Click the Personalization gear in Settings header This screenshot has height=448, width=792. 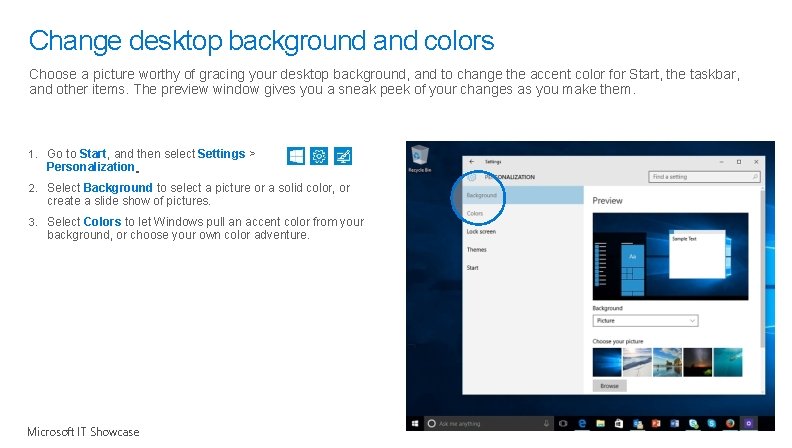coord(472,177)
